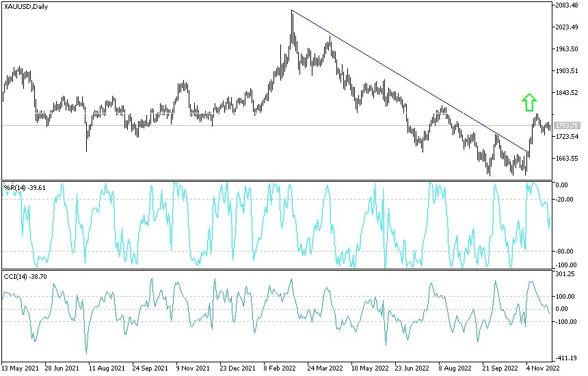Screen dimensions: 588x376
Task: Click the 21 Sep 2022 date label
Action: click(x=500, y=368)
